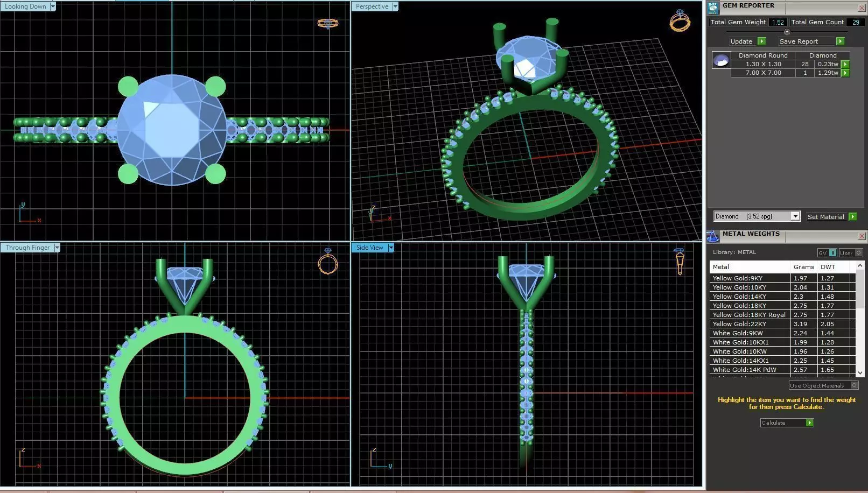Image resolution: width=868 pixels, height=493 pixels.
Task: Click the Diamond Round header cell
Action: [x=763, y=55]
